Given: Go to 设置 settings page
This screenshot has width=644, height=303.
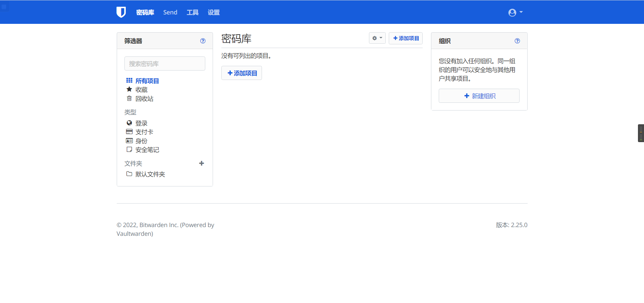Looking at the screenshot, I should 214,12.
